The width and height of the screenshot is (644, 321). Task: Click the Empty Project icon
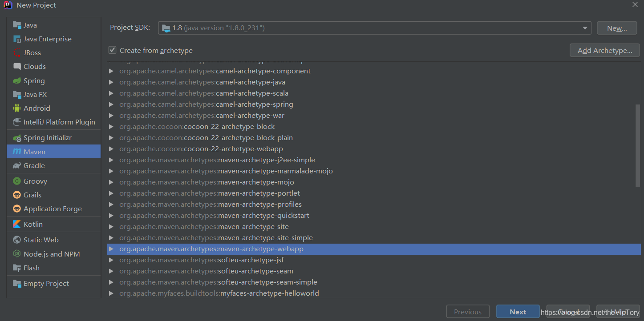[17, 283]
